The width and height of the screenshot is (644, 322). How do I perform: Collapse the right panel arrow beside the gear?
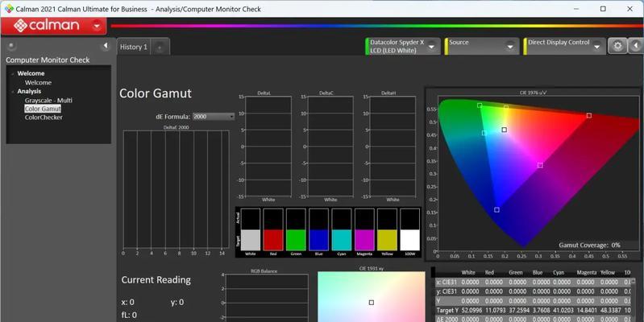click(636, 46)
